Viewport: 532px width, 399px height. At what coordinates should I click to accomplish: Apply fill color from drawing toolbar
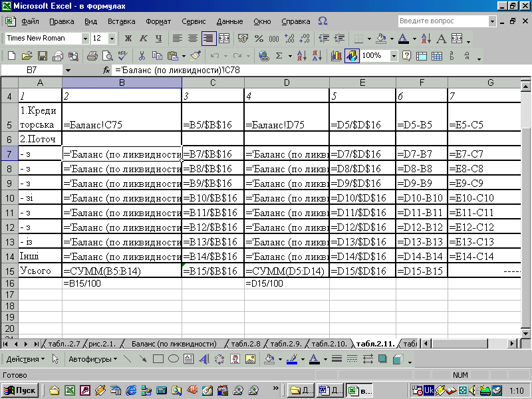tap(269, 359)
